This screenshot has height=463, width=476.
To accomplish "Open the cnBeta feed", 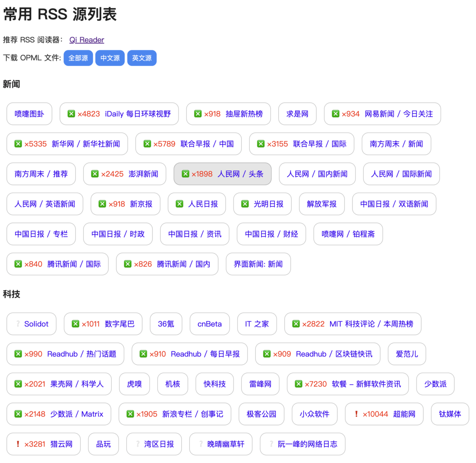I will pyautogui.click(x=210, y=324).
